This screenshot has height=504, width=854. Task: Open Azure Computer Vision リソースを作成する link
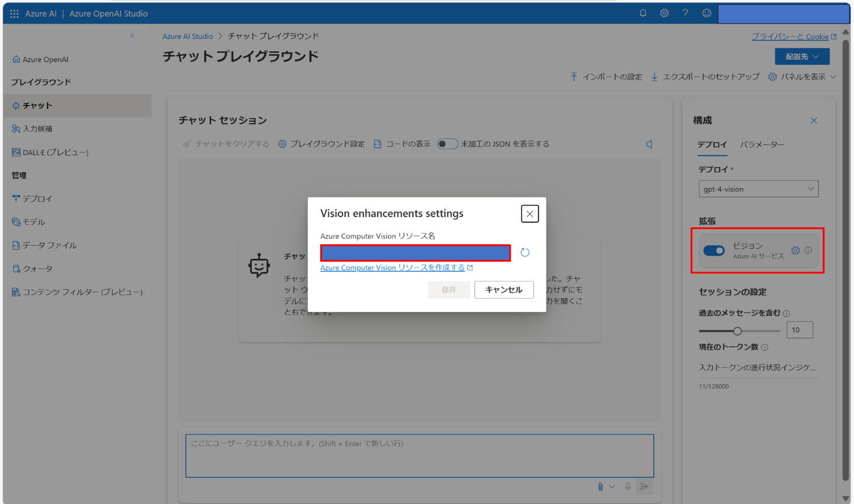pos(396,268)
